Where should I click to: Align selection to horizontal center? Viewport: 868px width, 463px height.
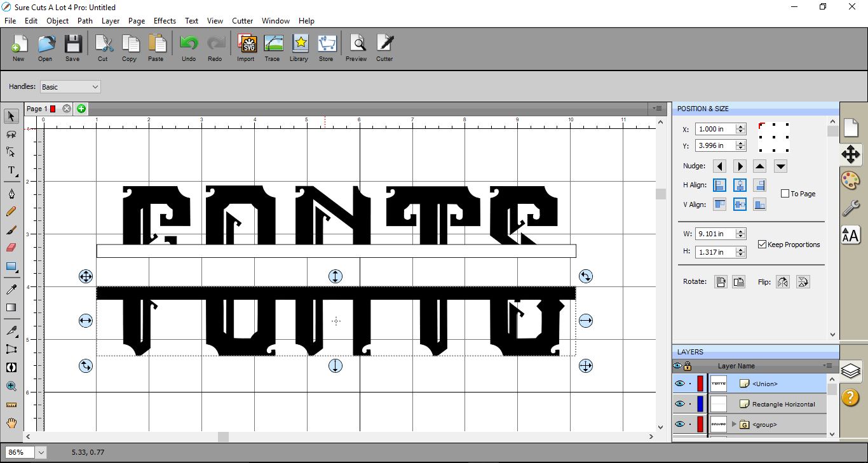(740, 185)
